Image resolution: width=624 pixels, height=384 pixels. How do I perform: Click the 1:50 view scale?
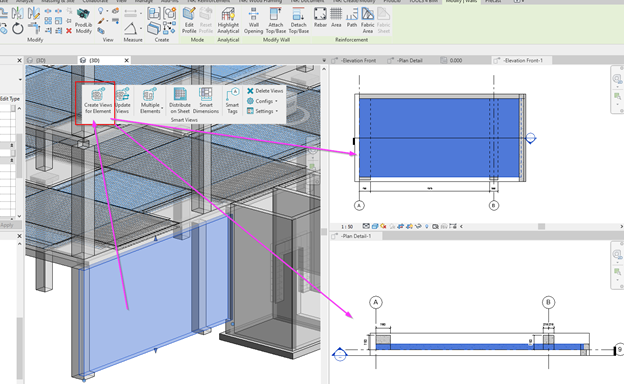(347, 226)
